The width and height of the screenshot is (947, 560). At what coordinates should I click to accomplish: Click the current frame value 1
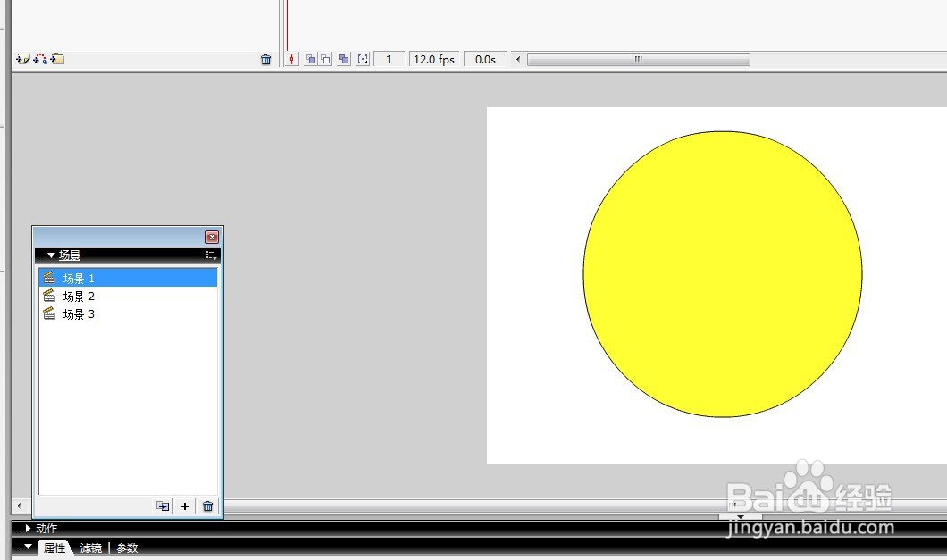(x=389, y=59)
